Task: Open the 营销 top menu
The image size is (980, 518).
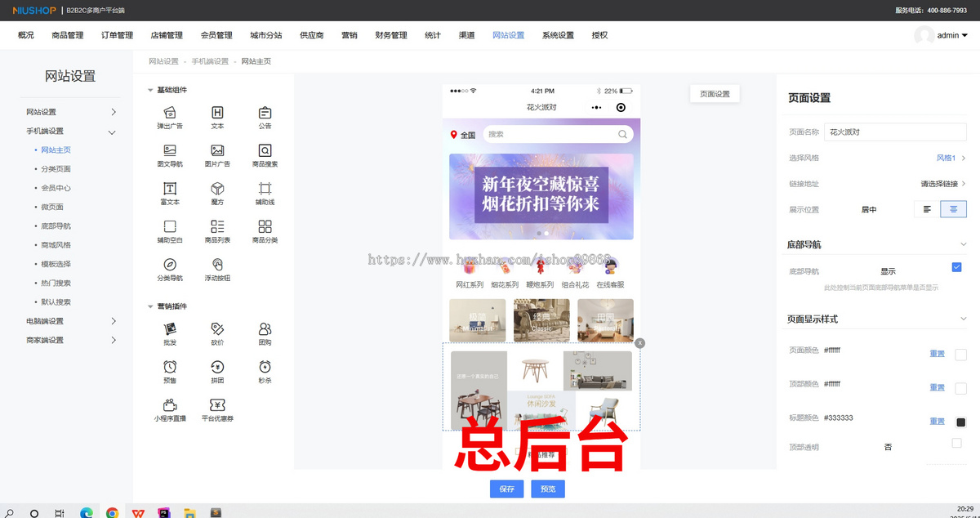Action: [350, 35]
